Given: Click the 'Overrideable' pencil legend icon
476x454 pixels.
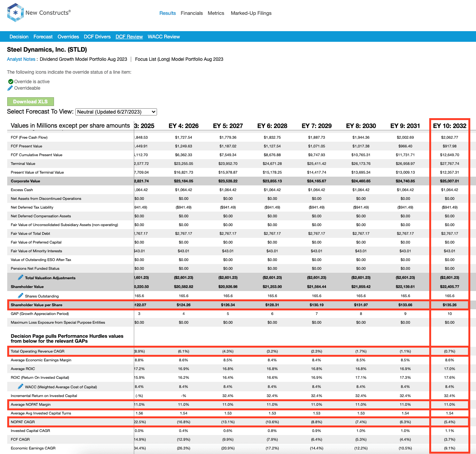Looking at the screenshot, I should coord(10,88).
